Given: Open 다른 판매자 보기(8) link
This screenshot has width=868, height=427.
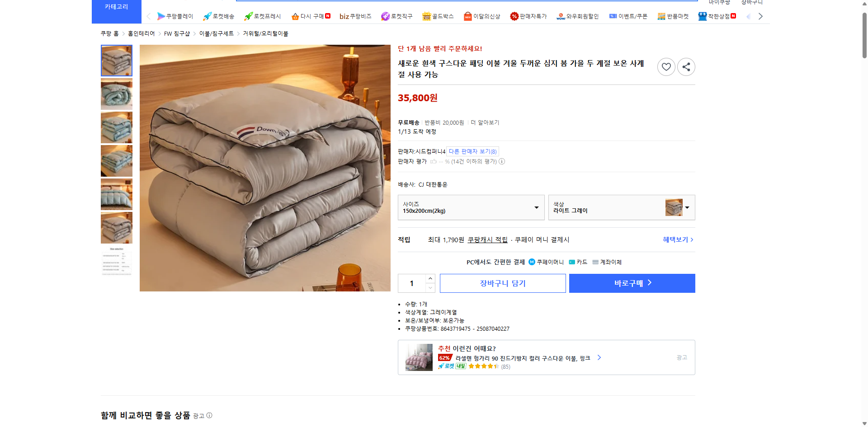Looking at the screenshot, I should (472, 151).
